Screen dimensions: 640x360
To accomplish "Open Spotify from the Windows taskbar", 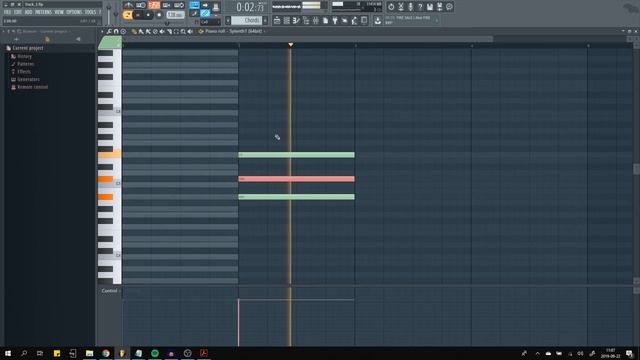I will (155, 353).
